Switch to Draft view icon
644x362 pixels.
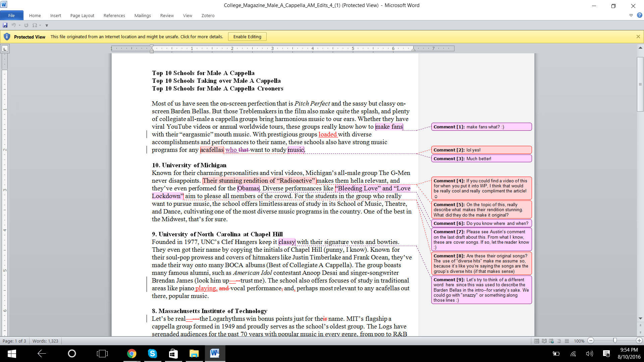tap(567, 341)
